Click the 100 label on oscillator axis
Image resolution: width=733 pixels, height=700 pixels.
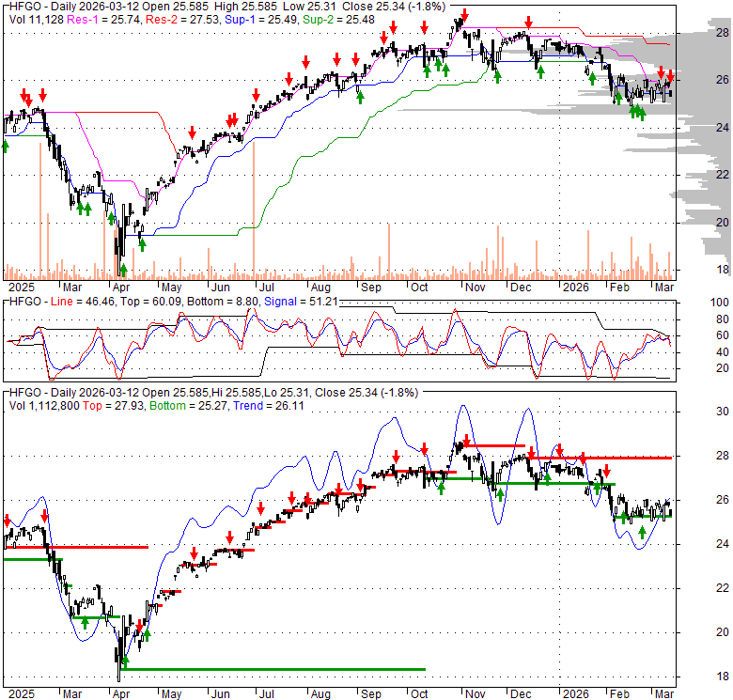coord(720,303)
